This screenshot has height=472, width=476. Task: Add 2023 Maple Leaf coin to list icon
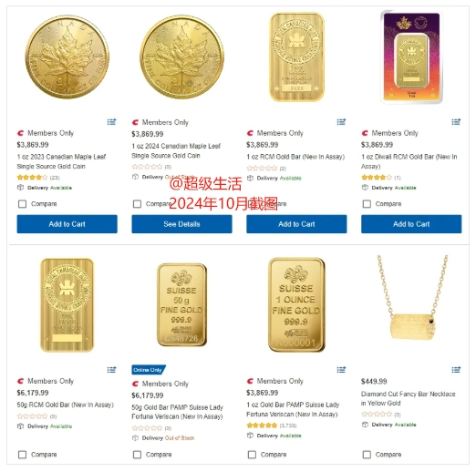click(111, 122)
